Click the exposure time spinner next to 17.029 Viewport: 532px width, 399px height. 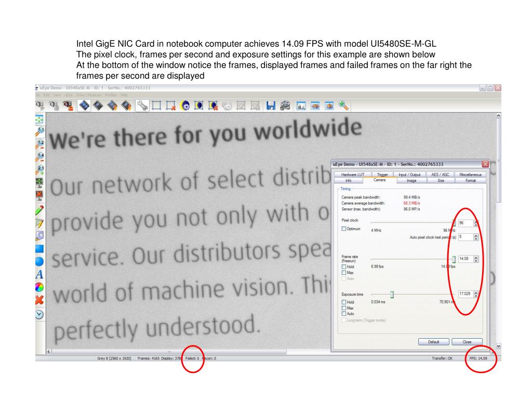(x=476, y=294)
